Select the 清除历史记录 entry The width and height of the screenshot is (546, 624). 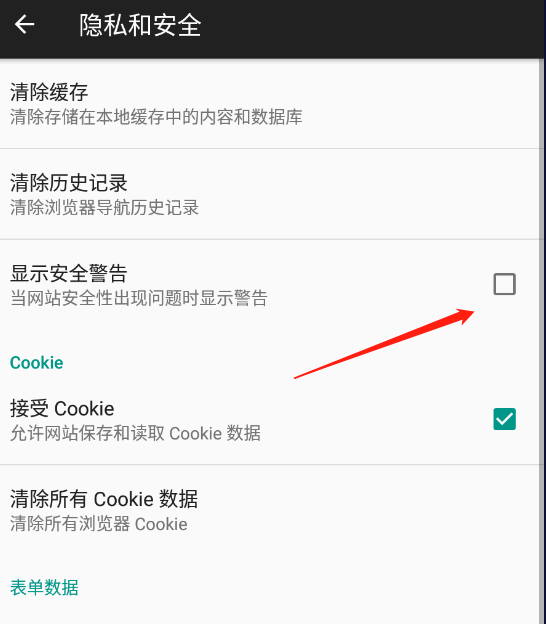click(272, 194)
